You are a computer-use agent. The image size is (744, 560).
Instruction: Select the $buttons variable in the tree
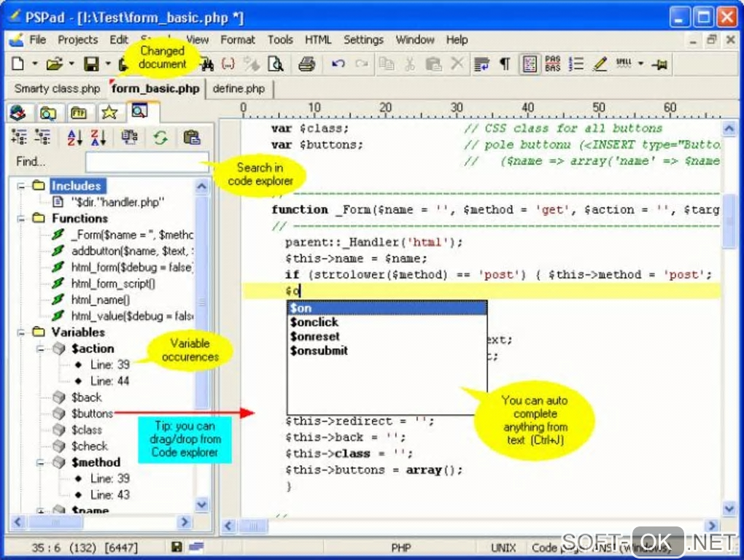coord(92,413)
